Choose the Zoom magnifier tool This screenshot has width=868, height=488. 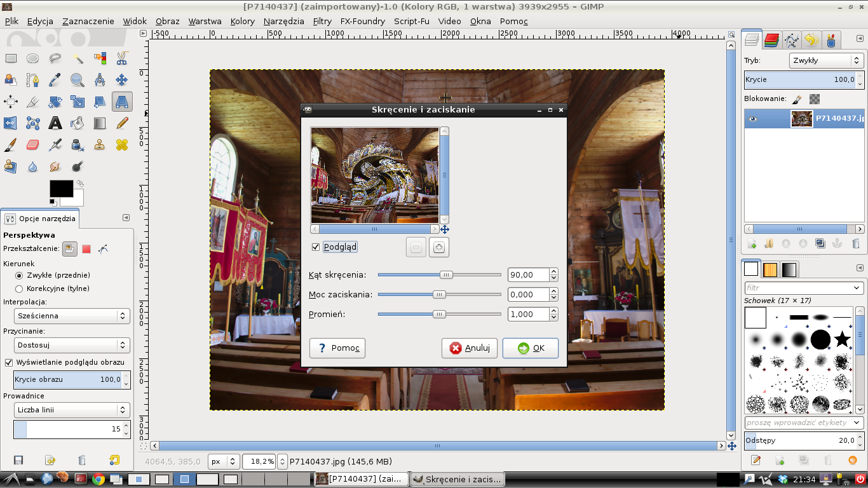coord(78,80)
